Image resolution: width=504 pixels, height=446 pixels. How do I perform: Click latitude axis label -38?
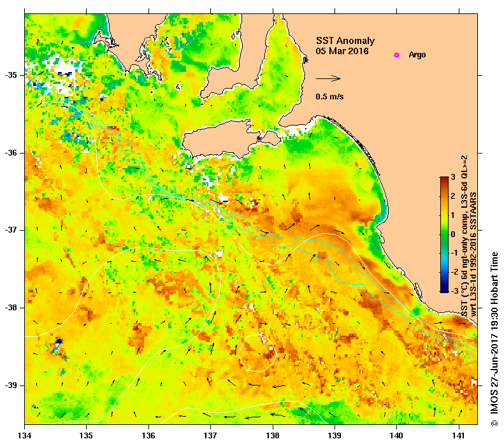tap(11, 308)
